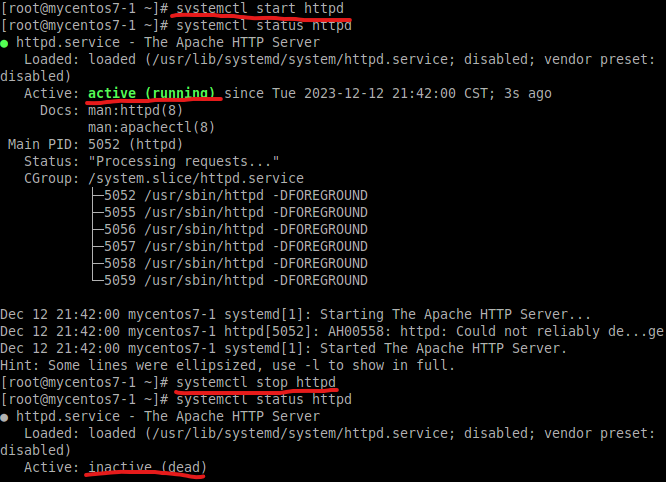Image resolution: width=666 pixels, height=482 pixels.
Task: Click process row 5058 /usr/sbin/httpd
Action: (x=230, y=263)
